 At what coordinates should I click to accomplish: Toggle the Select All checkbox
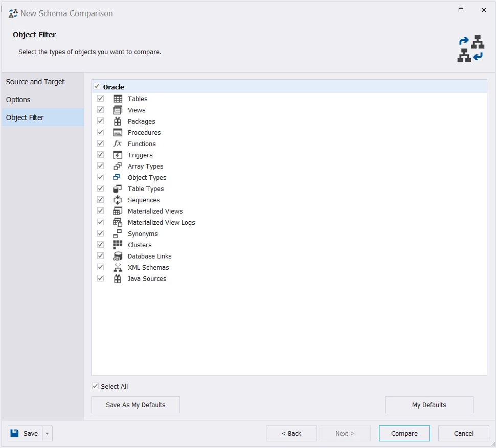(95, 386)
